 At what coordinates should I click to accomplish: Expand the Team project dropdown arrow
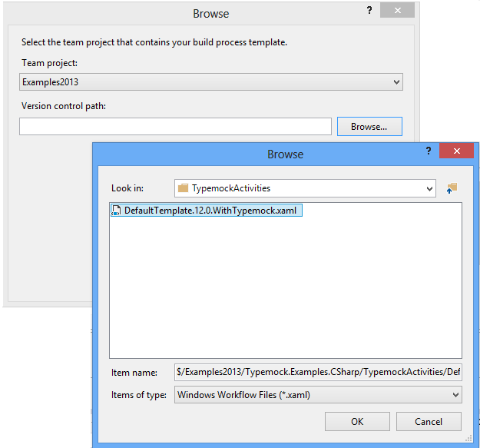[x=396, y=82]
